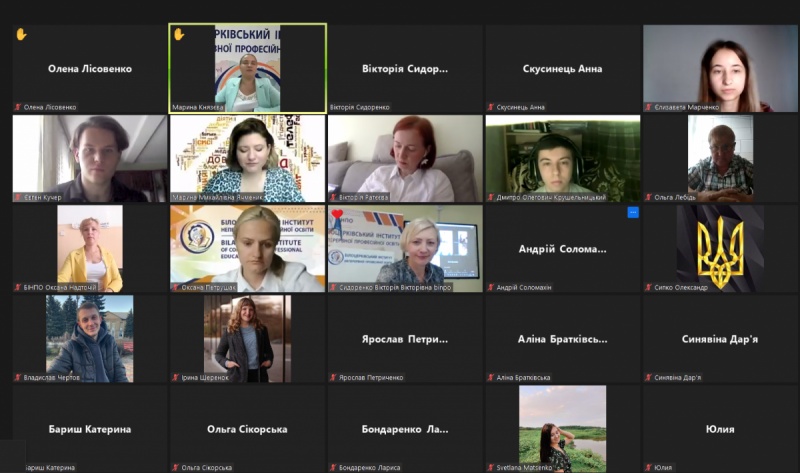Image resolution: width=800 pixels, height=473 pixels.
Task: Select Дмитро Крушельницький video tile
Action: [x=562, y=158]
